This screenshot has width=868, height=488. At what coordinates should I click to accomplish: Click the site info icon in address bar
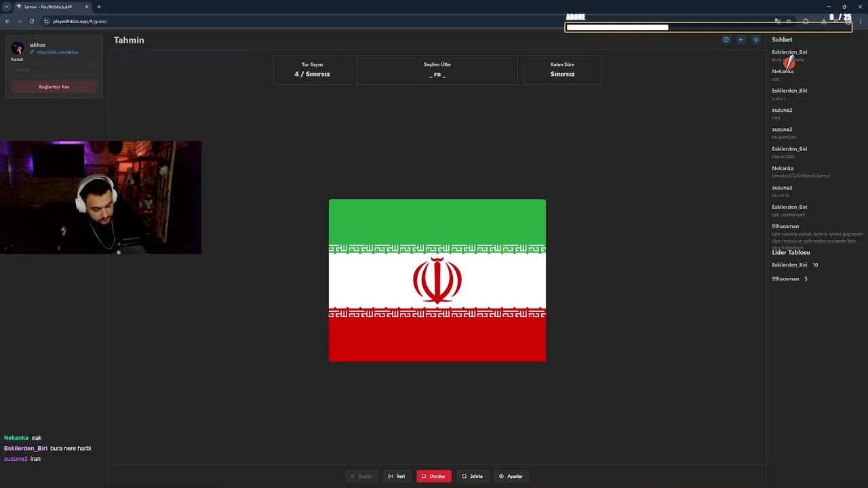[46, 21]
